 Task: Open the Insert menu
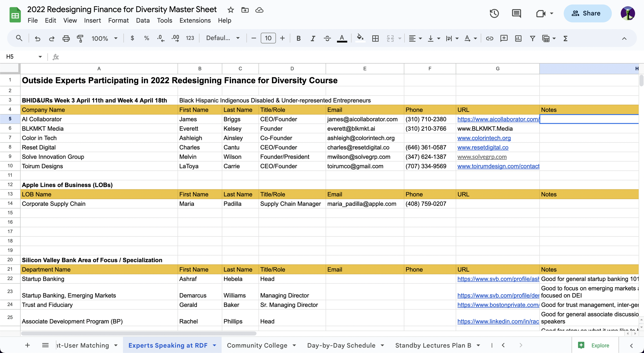(92, 20)
